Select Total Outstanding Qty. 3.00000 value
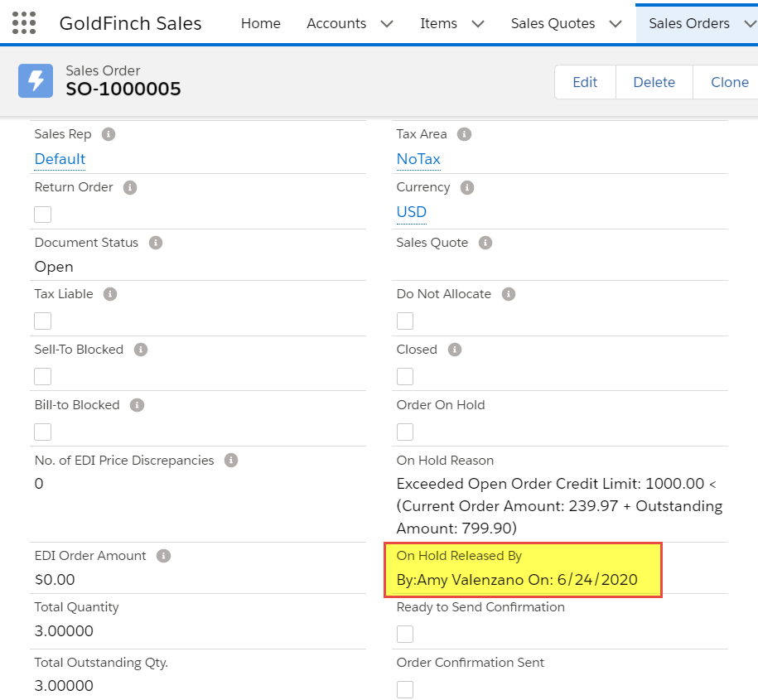The width and height of the screenshot is (758, 700). pos(64,685)
